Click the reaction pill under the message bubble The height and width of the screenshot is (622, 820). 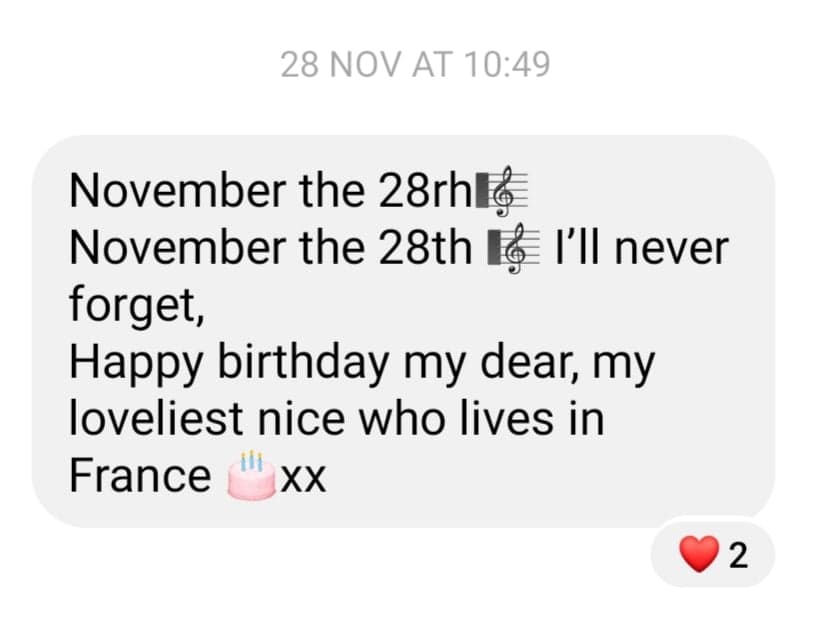coord(713,555)
